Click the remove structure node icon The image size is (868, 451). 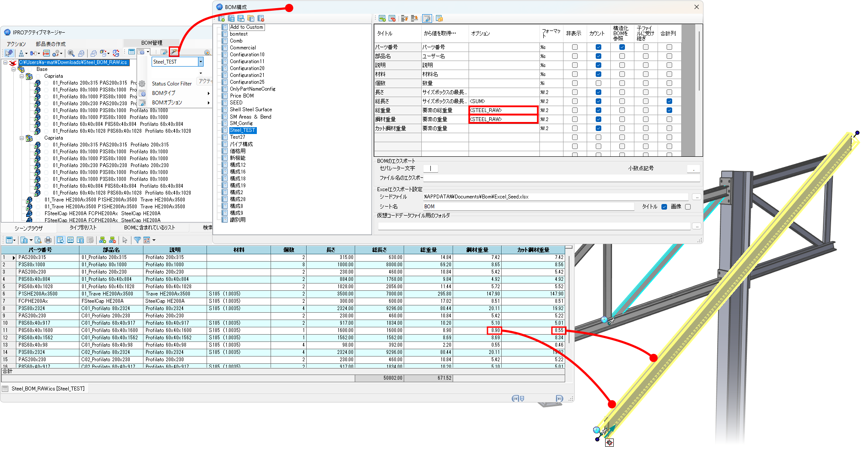(113, 240)
